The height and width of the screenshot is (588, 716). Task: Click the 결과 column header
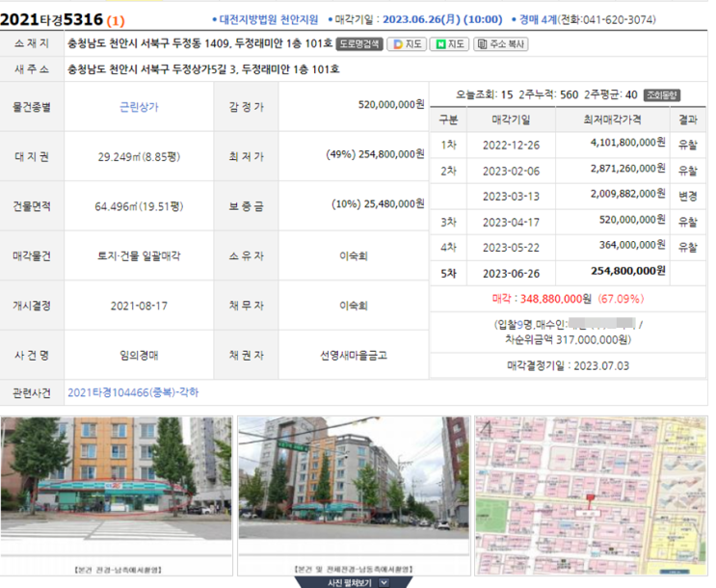point(688,120)
